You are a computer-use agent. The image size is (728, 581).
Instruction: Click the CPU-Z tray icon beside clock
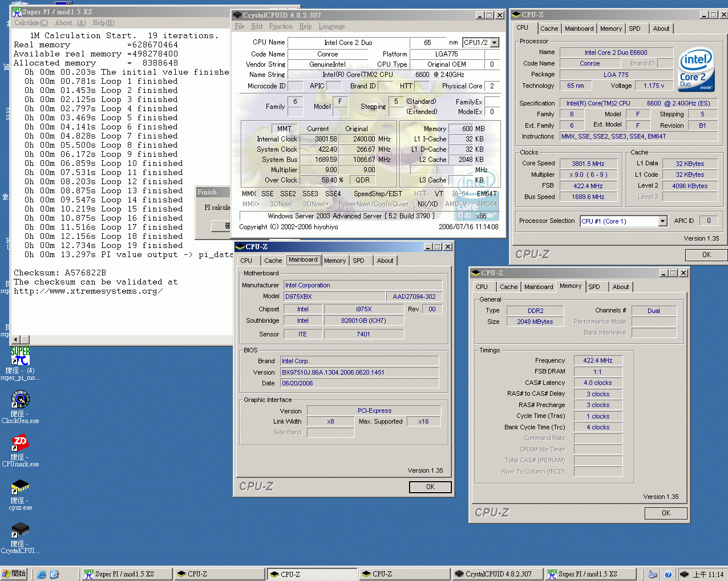click(684, 574)
